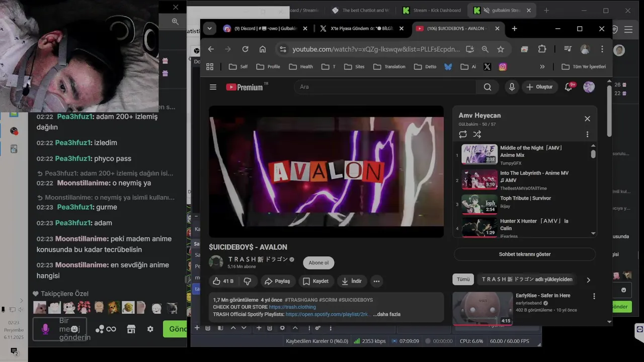The width and height of the screenshot is (644, 362).
Task: Open the trash.clothing store link
Action: click(x=292, y=307)
